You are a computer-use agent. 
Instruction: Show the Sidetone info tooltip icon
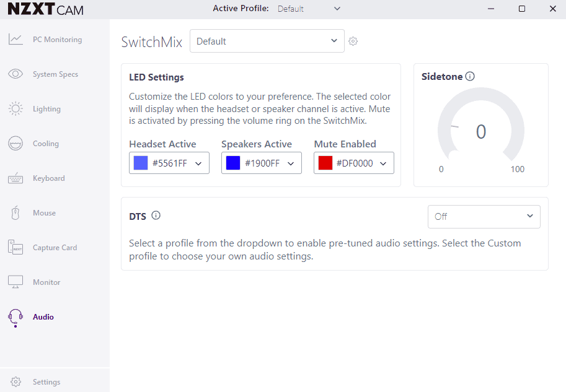coord(470,77)
